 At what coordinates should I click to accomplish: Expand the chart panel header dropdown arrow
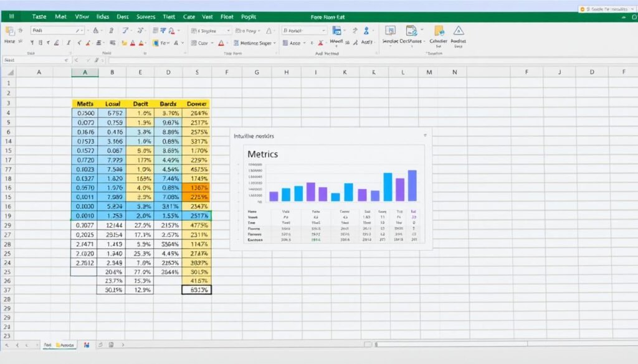425,134
